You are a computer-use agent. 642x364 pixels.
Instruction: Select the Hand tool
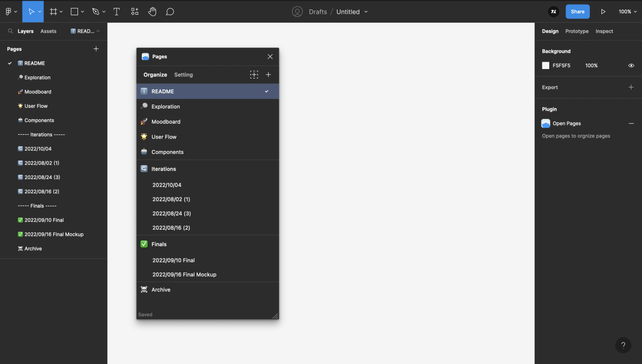(152, 11)
